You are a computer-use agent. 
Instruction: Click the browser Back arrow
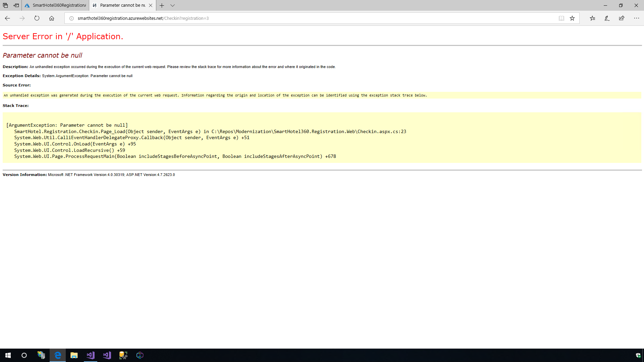(7, 18)
